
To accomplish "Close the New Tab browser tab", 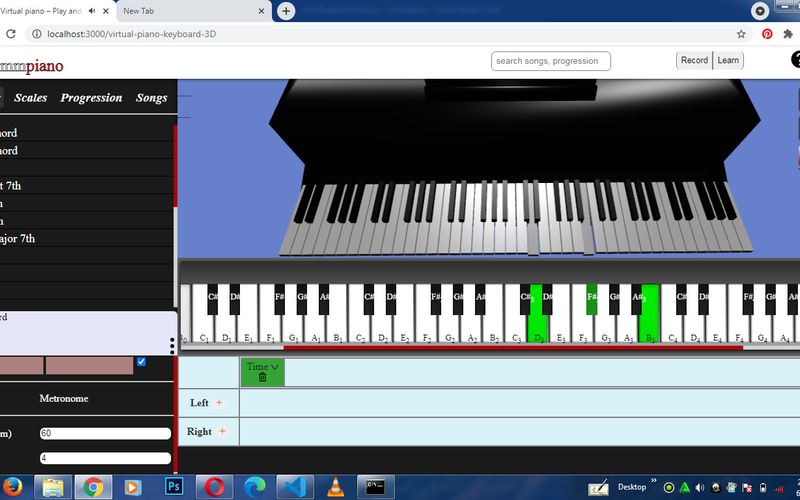I will [261, 11].
